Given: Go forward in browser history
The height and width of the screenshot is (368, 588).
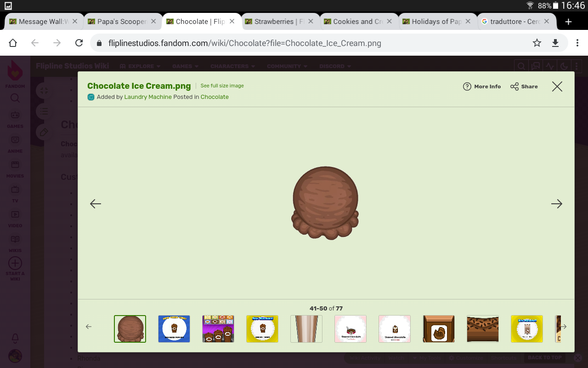Looking at the screenshot, I should (57, 43).
